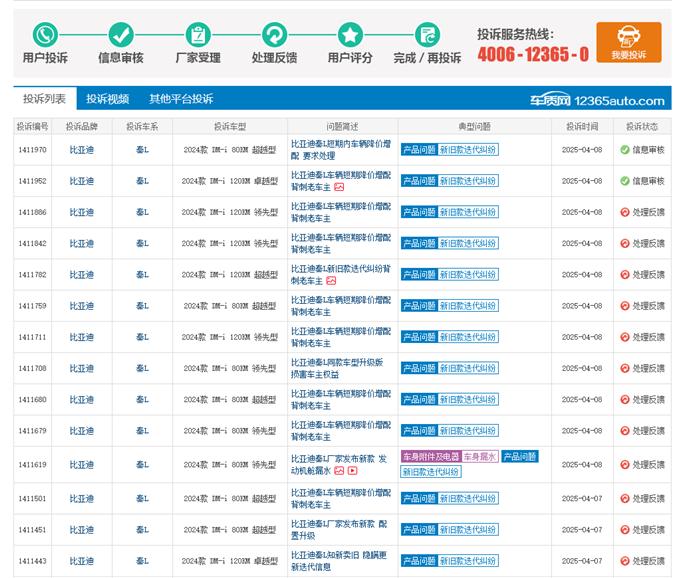Screen dimensions: 700x578
Task: Click red 处理反馈 icon for complaint 1411711
Action: click(625, 337)
